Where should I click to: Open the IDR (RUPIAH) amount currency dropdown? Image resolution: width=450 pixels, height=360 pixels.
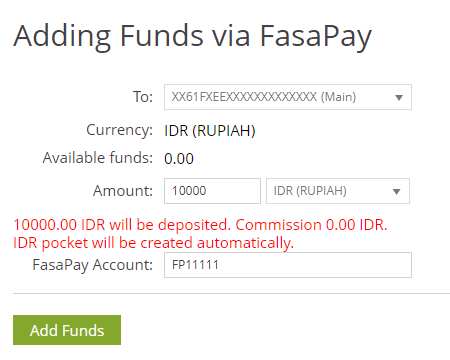pos(338,191)
